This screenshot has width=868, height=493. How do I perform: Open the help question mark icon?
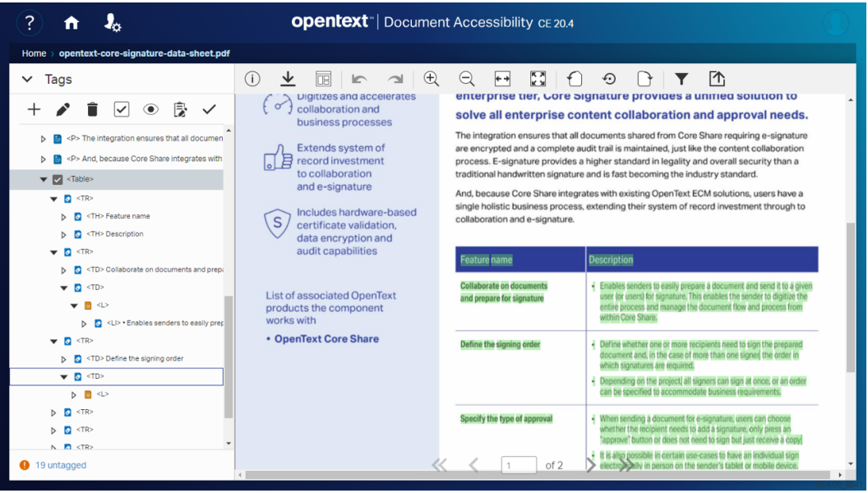pos(30,23)
